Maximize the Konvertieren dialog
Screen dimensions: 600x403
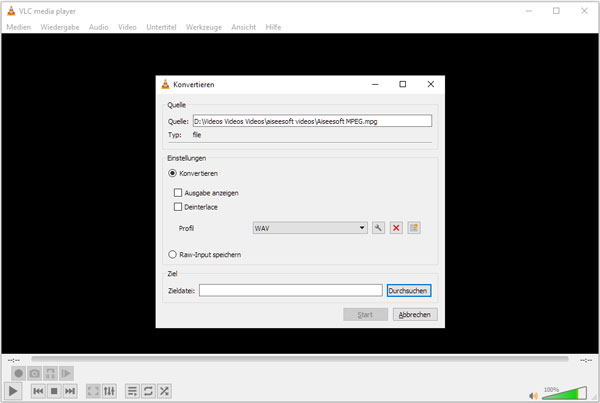[x=403, y=84]
